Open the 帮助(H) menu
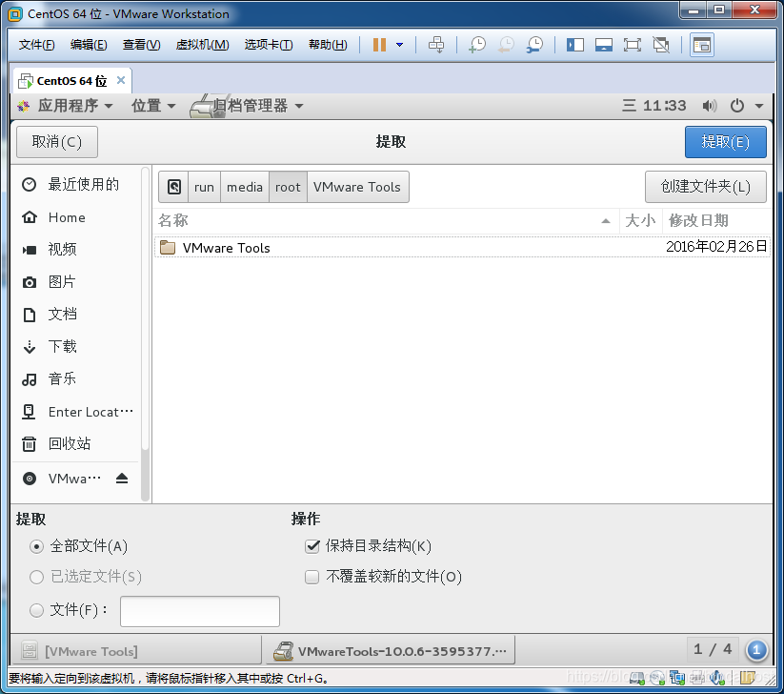784x694 pixels. coord(328,45)
